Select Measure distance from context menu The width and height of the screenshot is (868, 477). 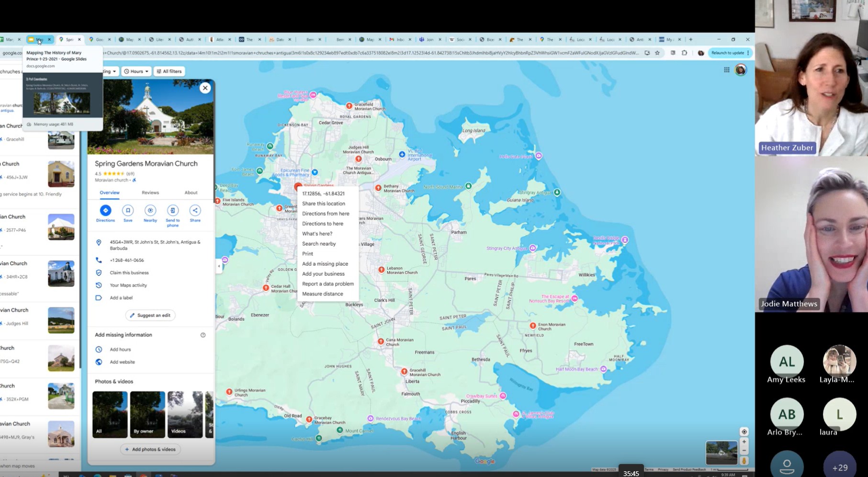[x=322, y=294]
